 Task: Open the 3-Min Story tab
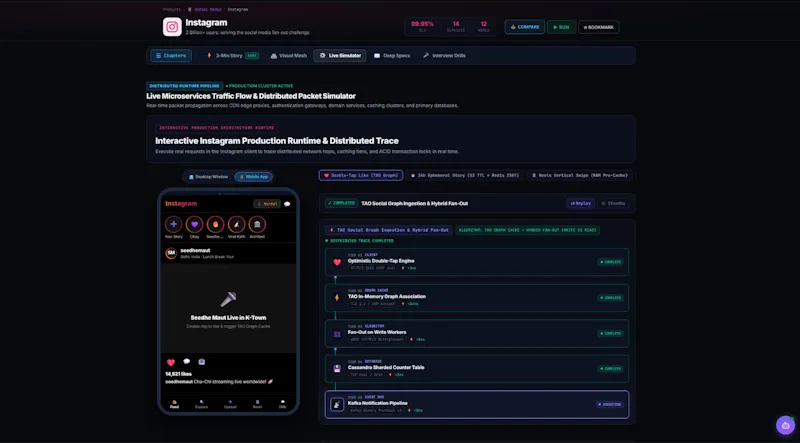[x=233, y=56]
